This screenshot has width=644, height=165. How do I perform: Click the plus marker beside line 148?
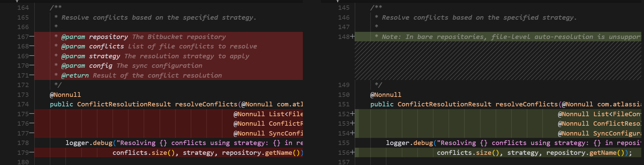[x=352, y=37]
